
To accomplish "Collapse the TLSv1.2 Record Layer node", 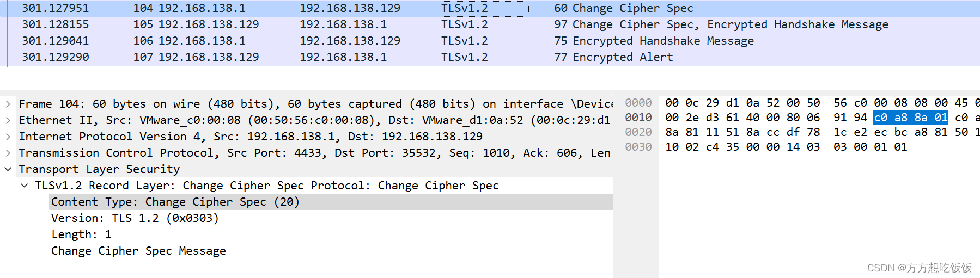I will [x=25, y=186].
